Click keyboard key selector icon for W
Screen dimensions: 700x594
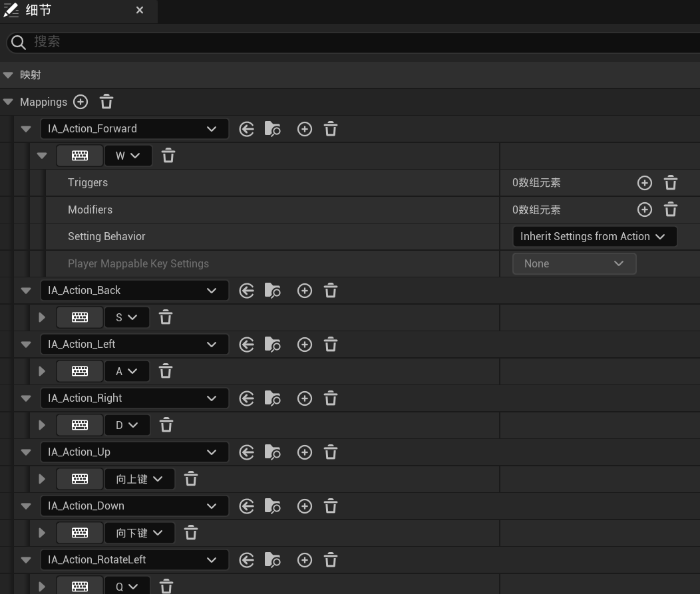[80, 156]
